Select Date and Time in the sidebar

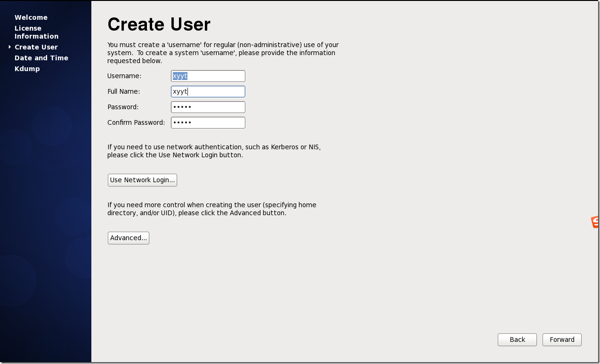pos(41,58)
